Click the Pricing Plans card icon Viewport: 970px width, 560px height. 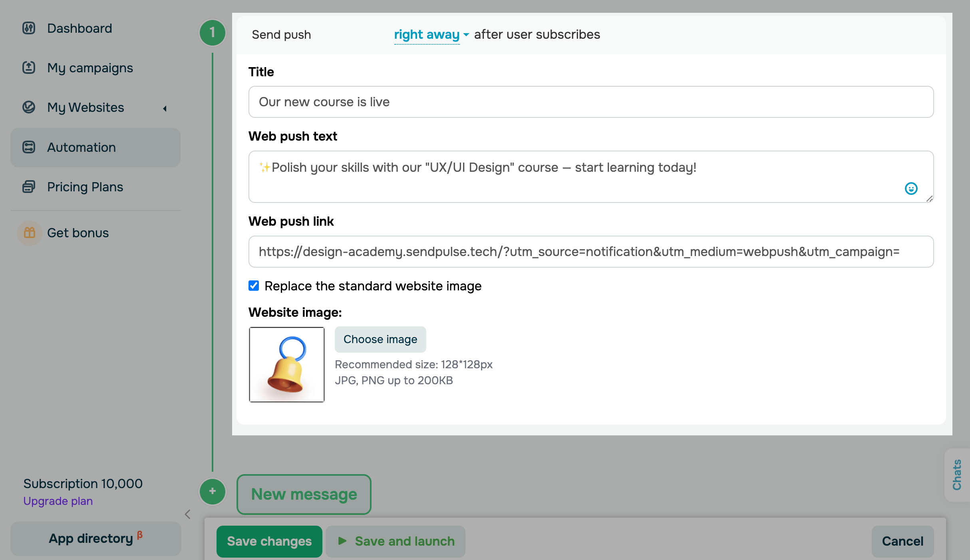(x=29, y=187)
